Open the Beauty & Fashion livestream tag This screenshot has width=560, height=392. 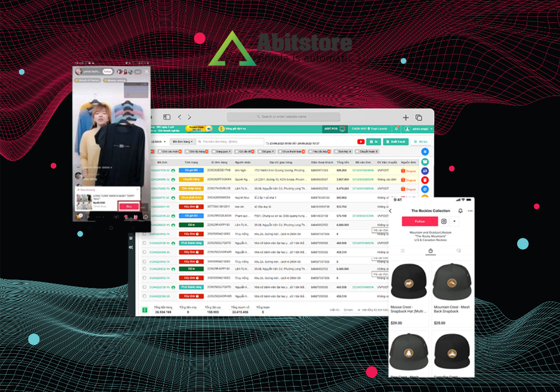[x=88, y=80]
